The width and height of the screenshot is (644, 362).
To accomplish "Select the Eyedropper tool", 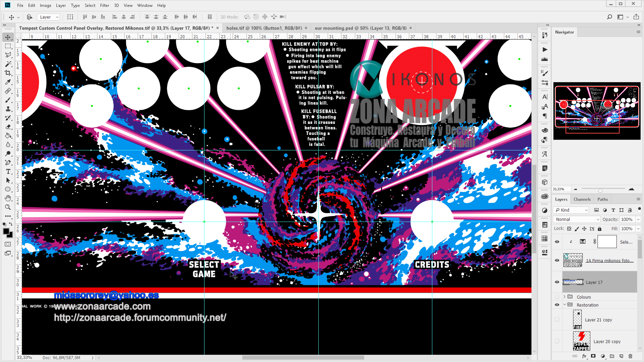I will tap(8, 82).
